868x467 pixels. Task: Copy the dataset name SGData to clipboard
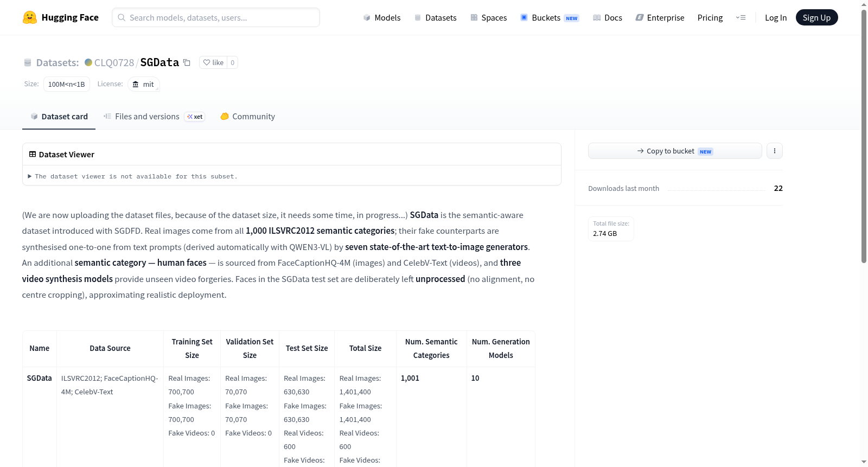pos(187,62)
